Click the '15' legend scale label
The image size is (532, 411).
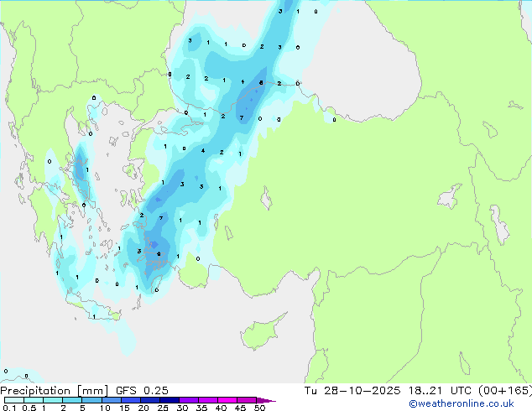[x=124, y=408]
